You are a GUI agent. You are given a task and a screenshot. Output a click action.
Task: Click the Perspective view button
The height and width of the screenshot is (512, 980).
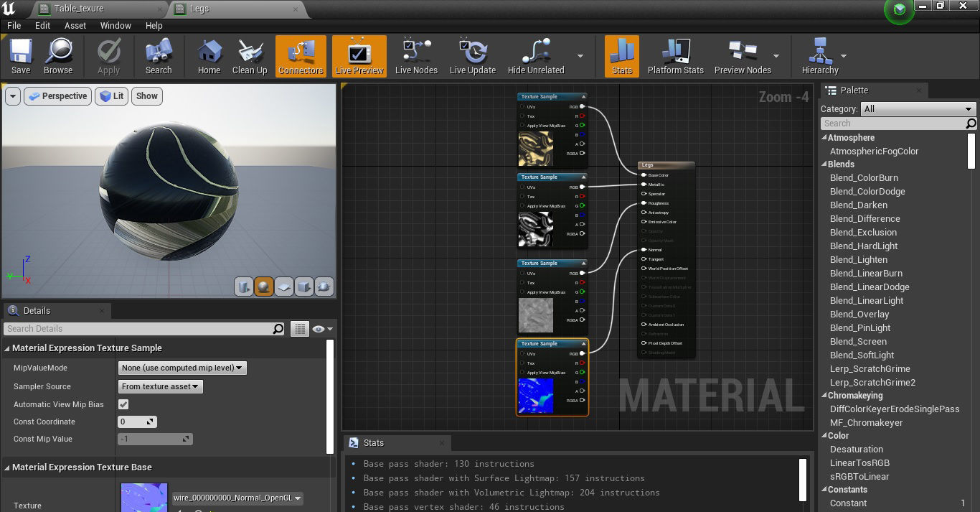[x=57, y=96]
